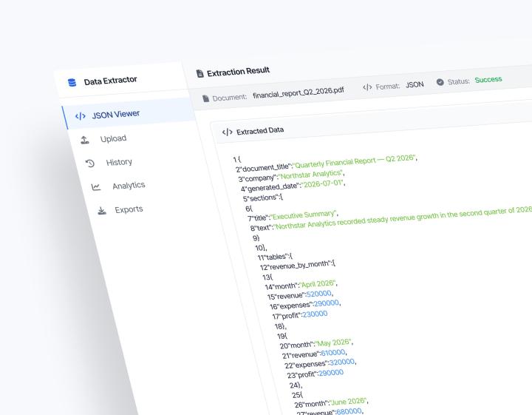The height and width of the screenshot is (415, 532).
Task: Switch to the Analytics section
Action: pos(129,186)
